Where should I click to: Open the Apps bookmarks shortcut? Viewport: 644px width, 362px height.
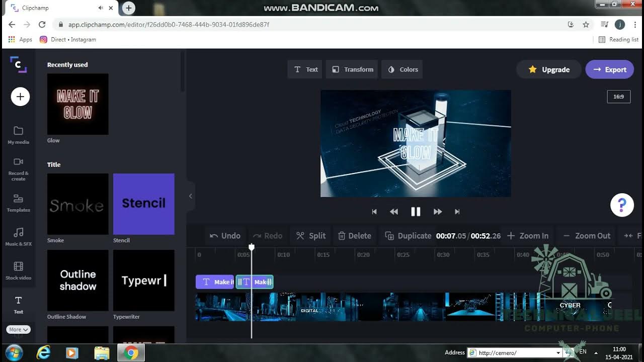[x=21, y=40]
